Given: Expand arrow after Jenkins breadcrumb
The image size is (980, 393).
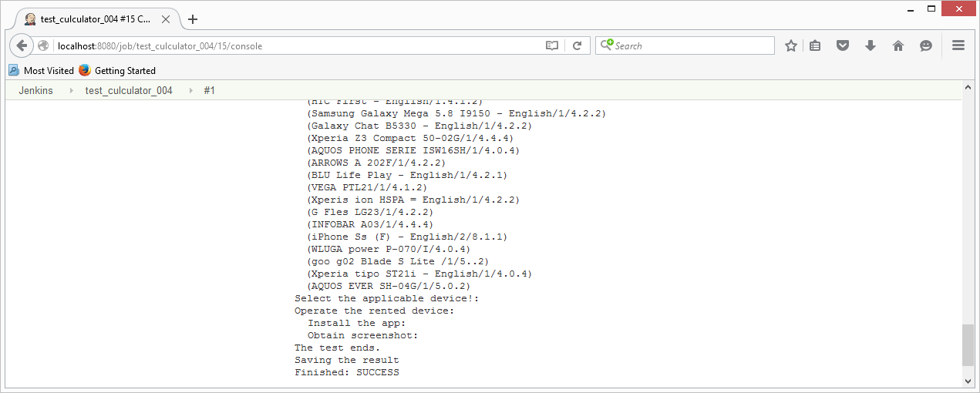Looking at the screenshot, I should coord(72,90).
